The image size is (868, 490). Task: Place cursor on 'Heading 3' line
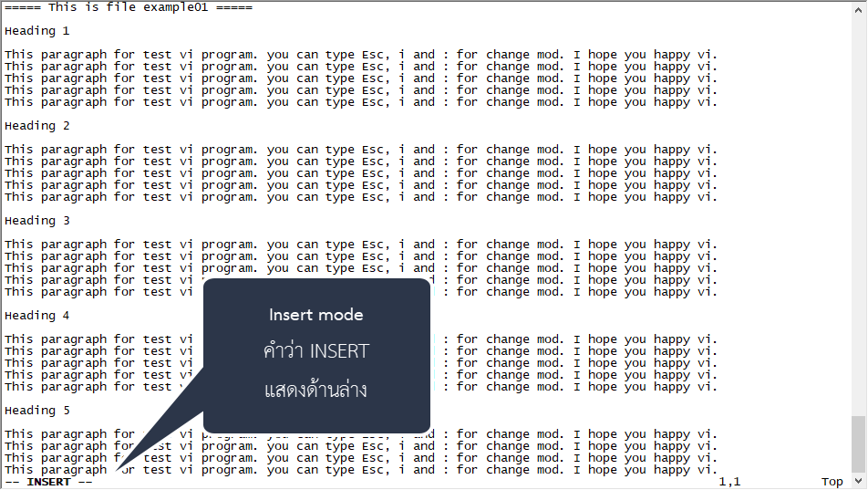[36, 221]
